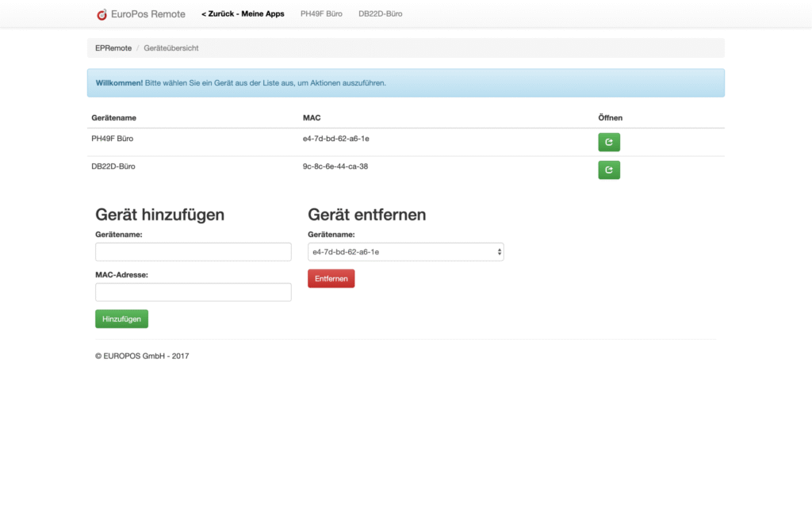Focus the MAC-Adresse input field

click(193, 292)
